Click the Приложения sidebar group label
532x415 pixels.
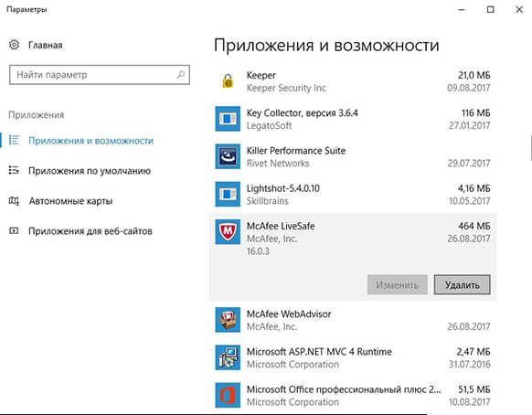pos(37,115)
